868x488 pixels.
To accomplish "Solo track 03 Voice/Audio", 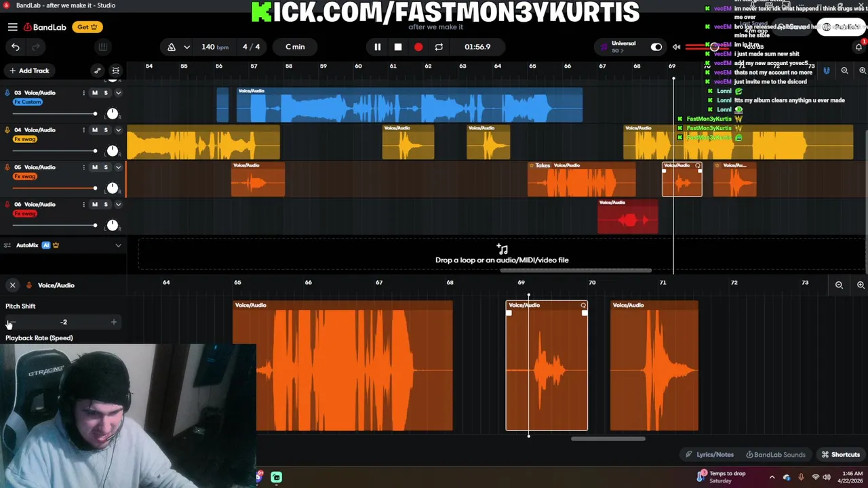I will (x=106, y=93).
